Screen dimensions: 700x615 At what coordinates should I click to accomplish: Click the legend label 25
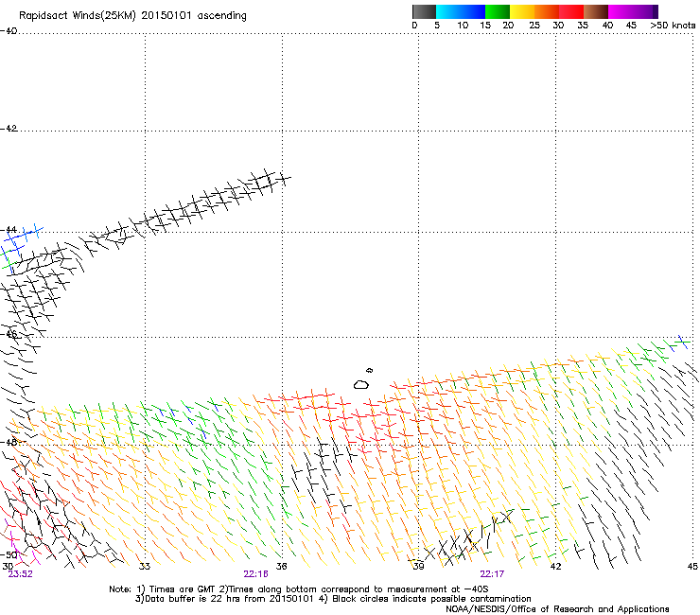tap(534, 26)
